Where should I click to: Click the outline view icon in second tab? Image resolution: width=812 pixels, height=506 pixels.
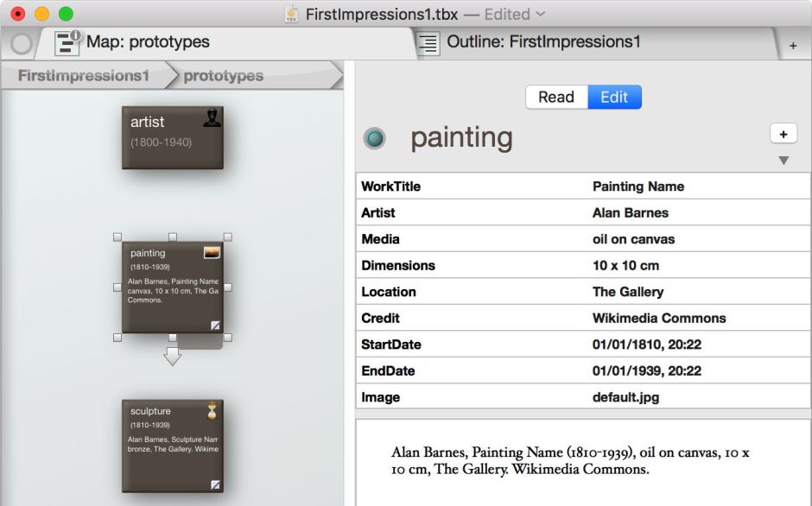[428, 42]
